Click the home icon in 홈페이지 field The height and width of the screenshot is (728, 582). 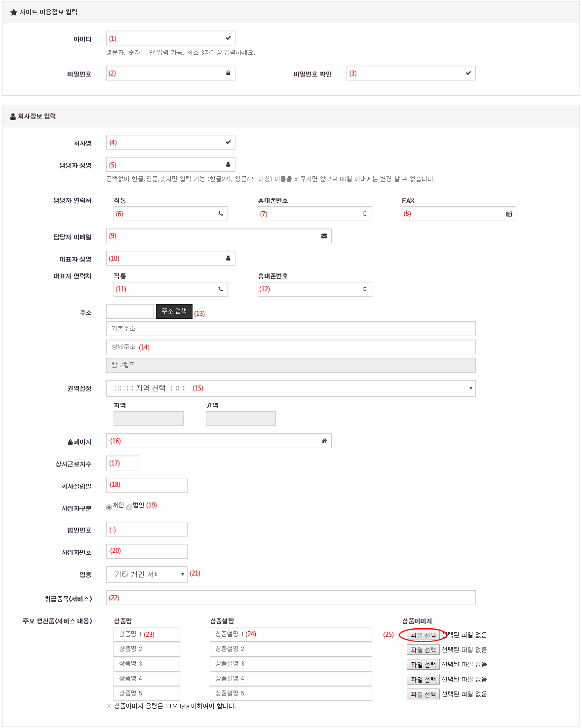[x=324, y=441]
